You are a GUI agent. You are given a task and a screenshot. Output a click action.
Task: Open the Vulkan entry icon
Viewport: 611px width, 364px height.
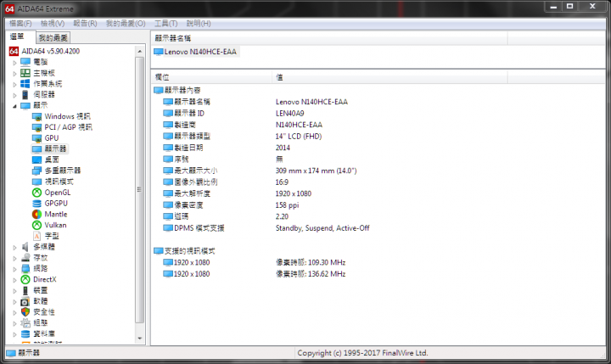(36, 225)
